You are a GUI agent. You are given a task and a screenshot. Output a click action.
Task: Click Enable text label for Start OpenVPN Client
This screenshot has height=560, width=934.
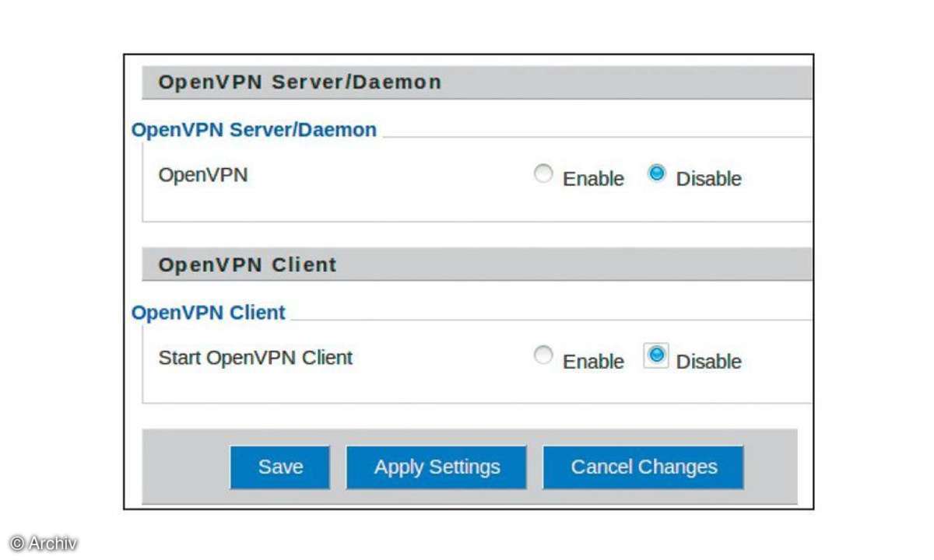(x=593, y=362)
